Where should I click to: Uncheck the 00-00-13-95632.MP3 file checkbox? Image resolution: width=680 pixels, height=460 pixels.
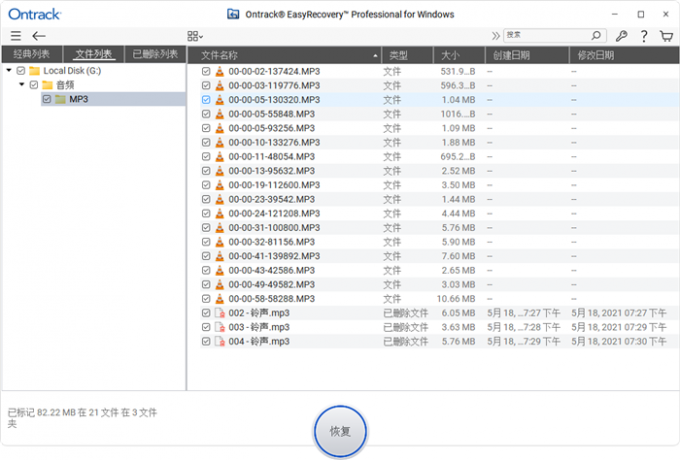click(x=206, y=171)
